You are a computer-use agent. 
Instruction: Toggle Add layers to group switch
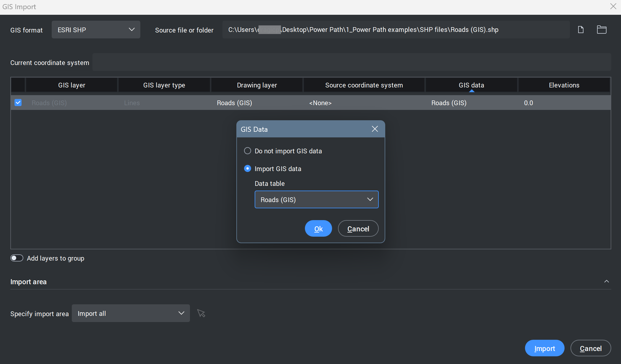(x=17, y=258)
